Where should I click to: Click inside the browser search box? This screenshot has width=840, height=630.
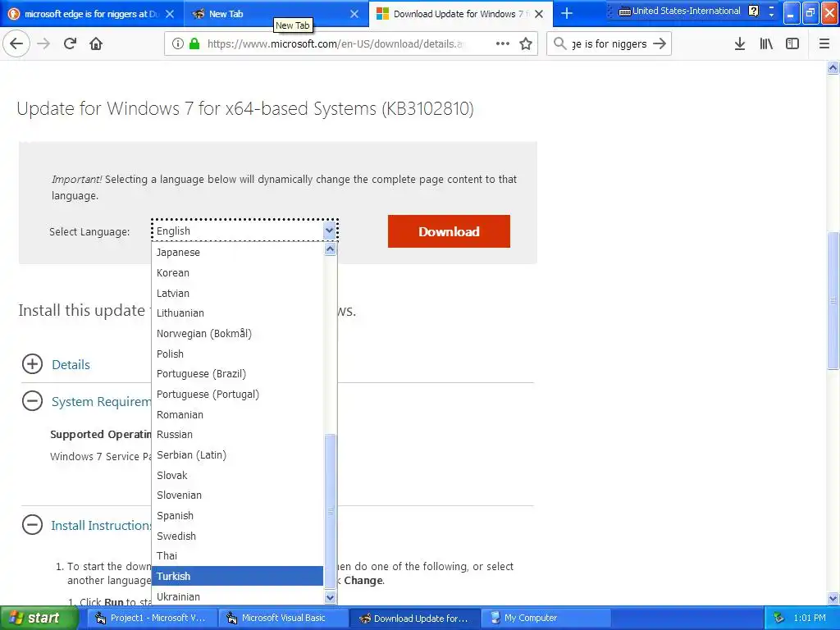(609, 44)
